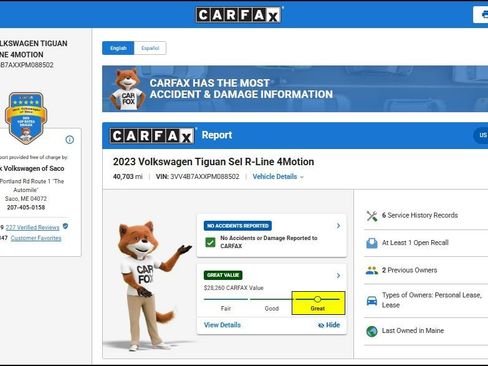
Task: Click the CARFAX logo in the top header
Action: coord(238,15)
